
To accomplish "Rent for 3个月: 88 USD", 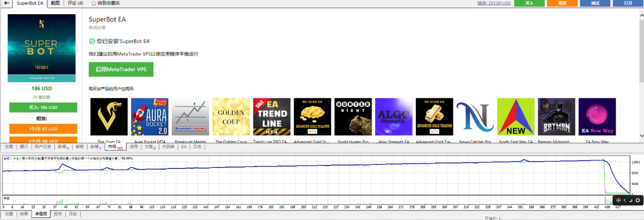I will click(43, 140).
